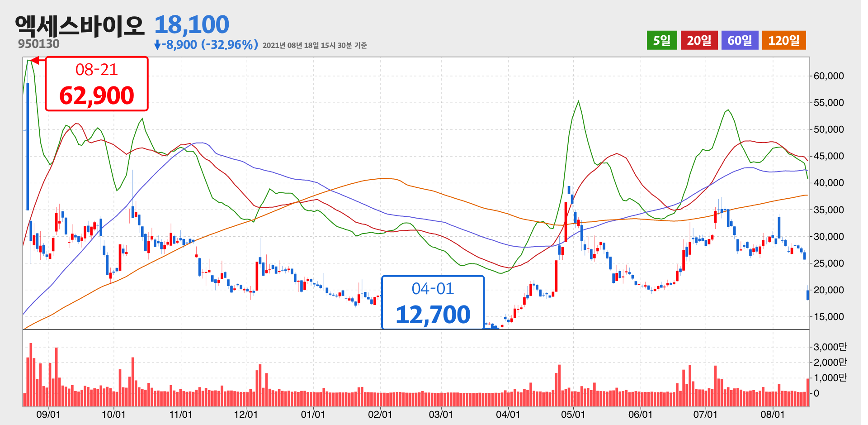Click the blue down arrow before -8,900
Viewport: 868px width, 425px height.
157,45
